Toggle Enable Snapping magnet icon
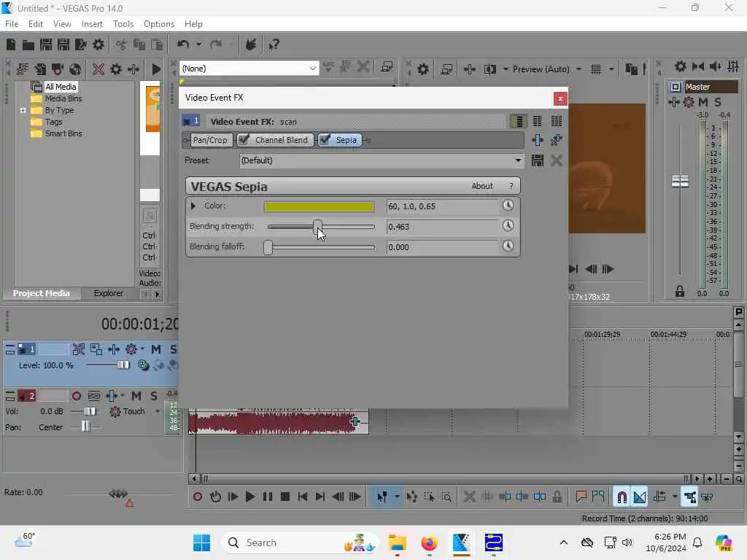 click(622, 497)
